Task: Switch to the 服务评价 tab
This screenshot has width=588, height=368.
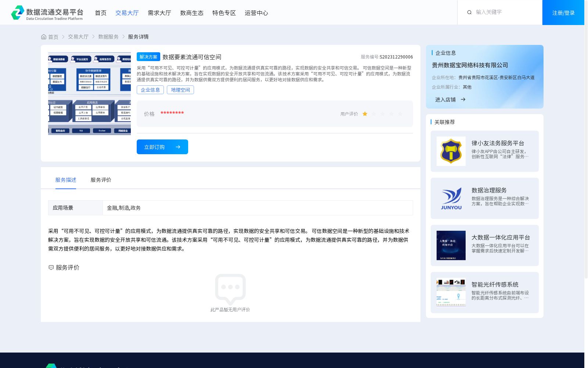Action: click(x=101, y=180)
